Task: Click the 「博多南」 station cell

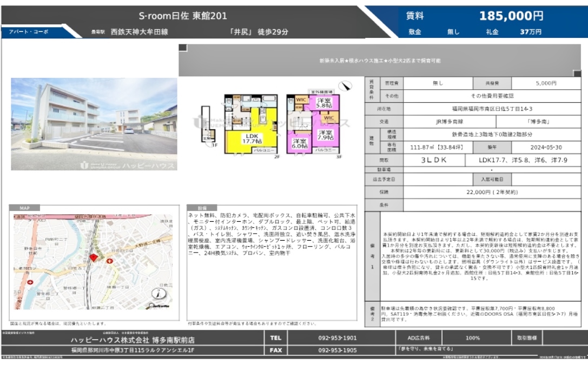Action: click(538, 122)
